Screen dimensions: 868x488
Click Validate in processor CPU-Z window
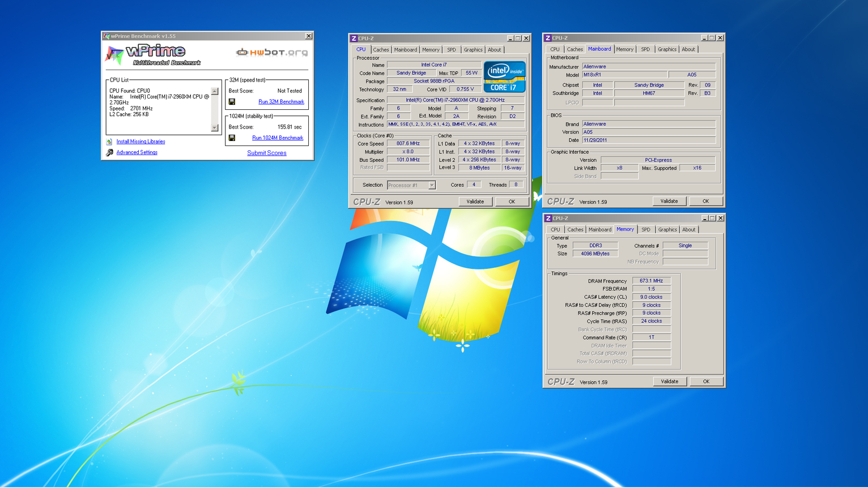point(475,202)
